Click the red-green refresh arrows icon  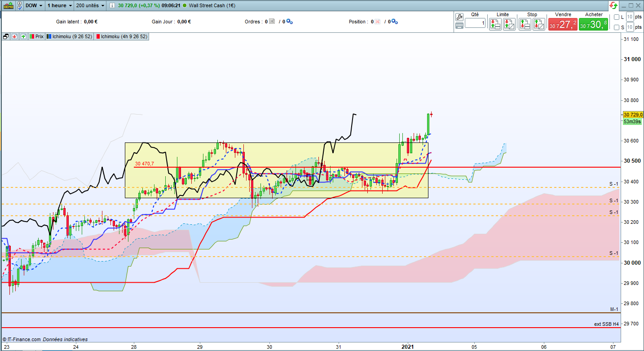pos(613,6)
